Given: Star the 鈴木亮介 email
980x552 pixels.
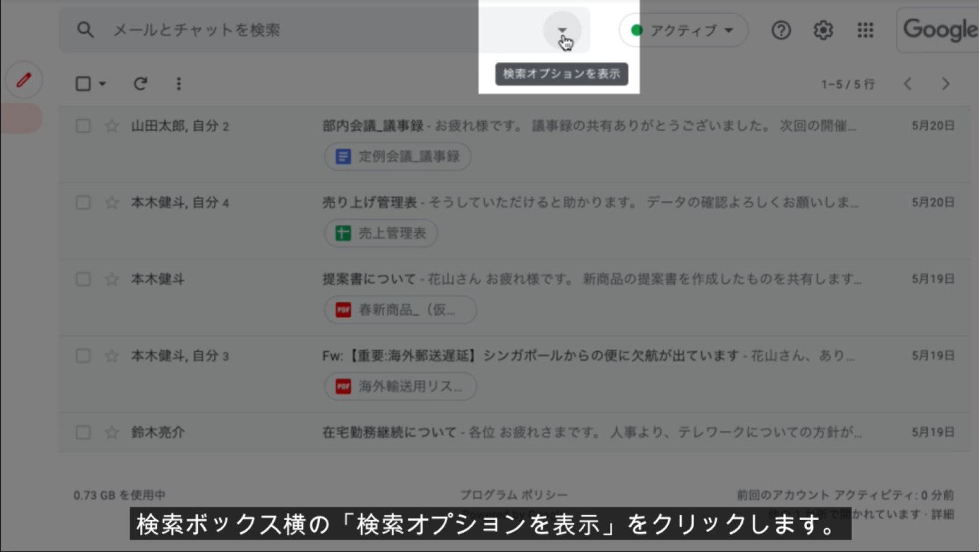Looking at the screenshot, I should pyautogui.click(x=112, y=432).
